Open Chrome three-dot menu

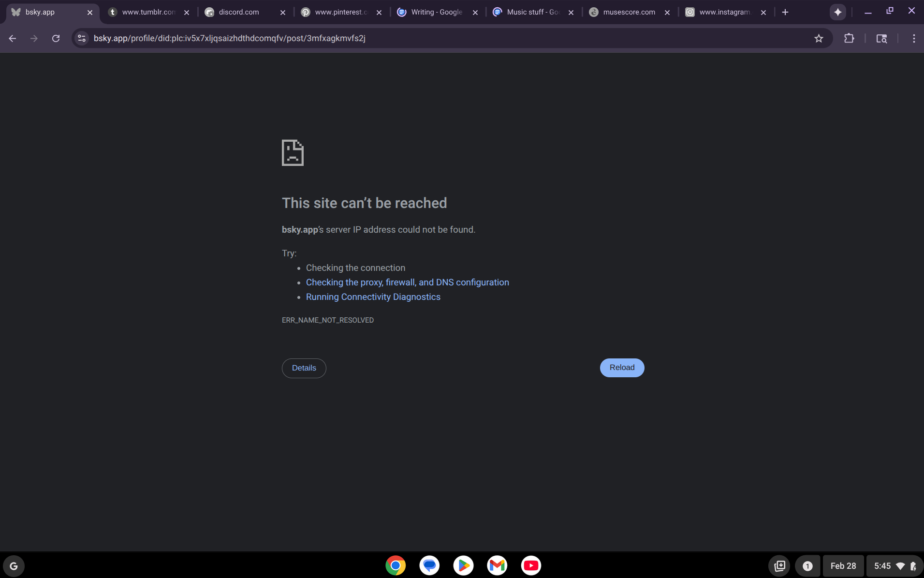[x=913, y=39]
